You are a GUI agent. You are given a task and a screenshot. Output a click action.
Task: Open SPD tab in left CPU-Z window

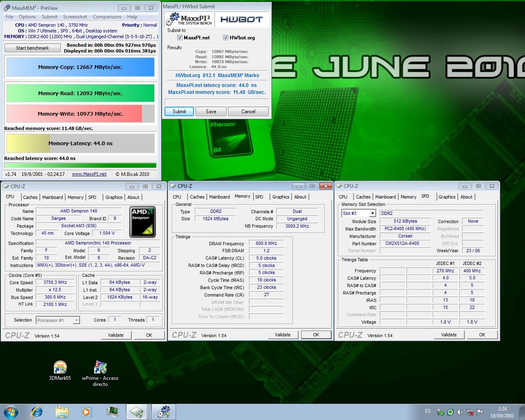click(x=92, y=197)
